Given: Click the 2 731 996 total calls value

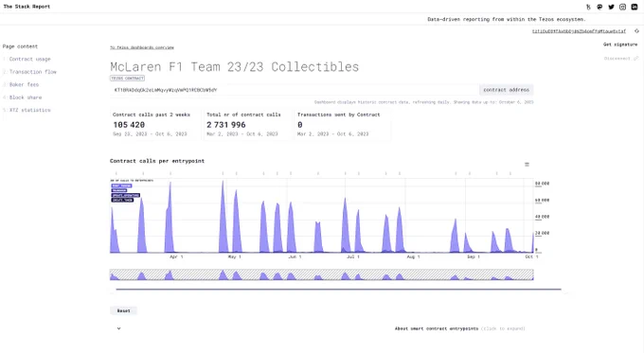Looking at the screenshot, I should coord(226,125).
